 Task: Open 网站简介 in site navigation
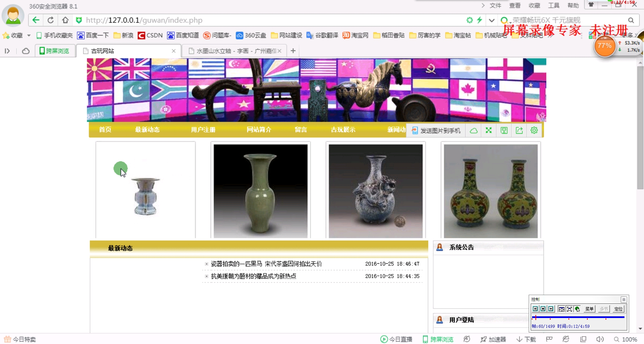[259, 130]
